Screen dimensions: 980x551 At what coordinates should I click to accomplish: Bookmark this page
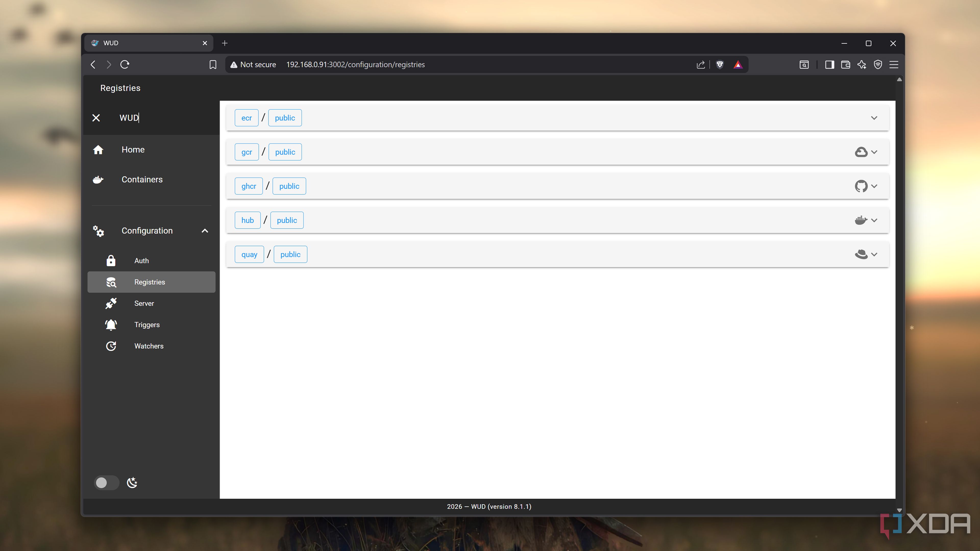pyautogui.click(x=213, y=65)
